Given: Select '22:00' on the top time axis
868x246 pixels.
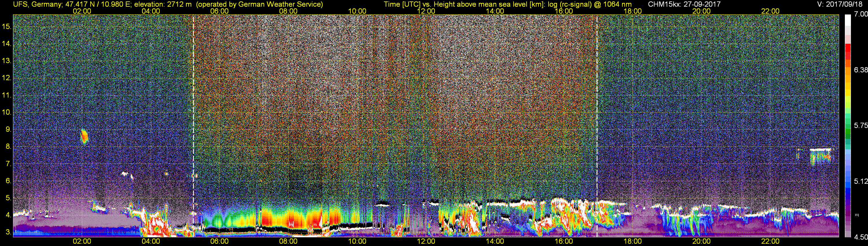Looking at the screenshot, I should (x=770, y=11).
